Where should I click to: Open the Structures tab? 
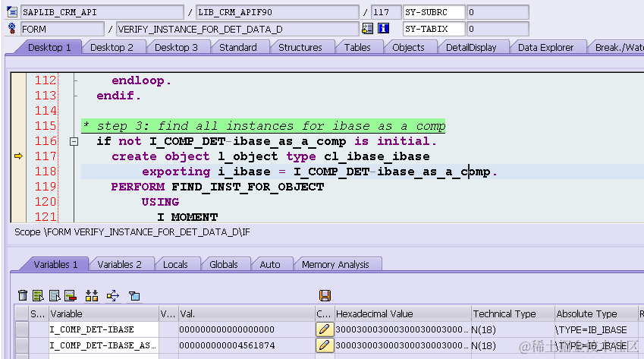click(300, 47)
